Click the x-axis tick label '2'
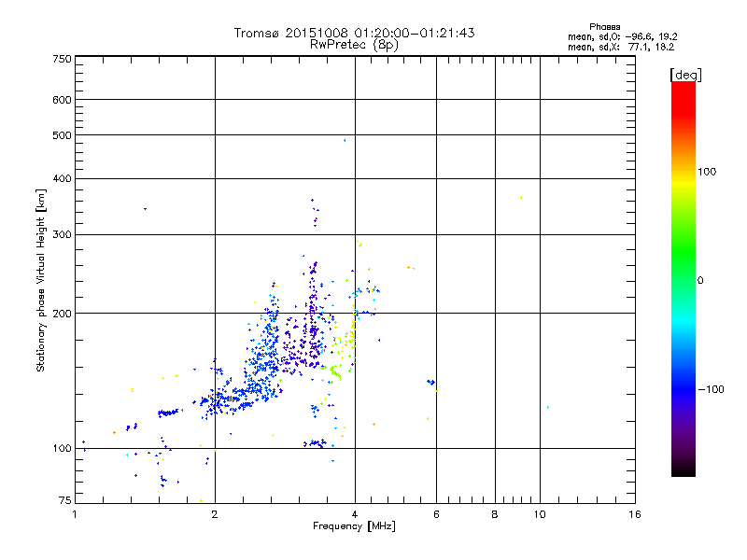Viewport: 747px width, 560px height. coord(215,514)
